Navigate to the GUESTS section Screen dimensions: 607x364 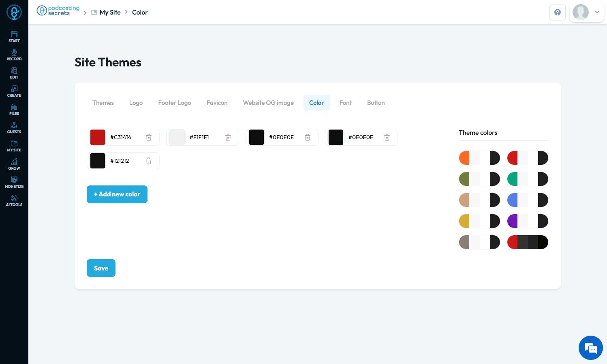tap(14, 128)
